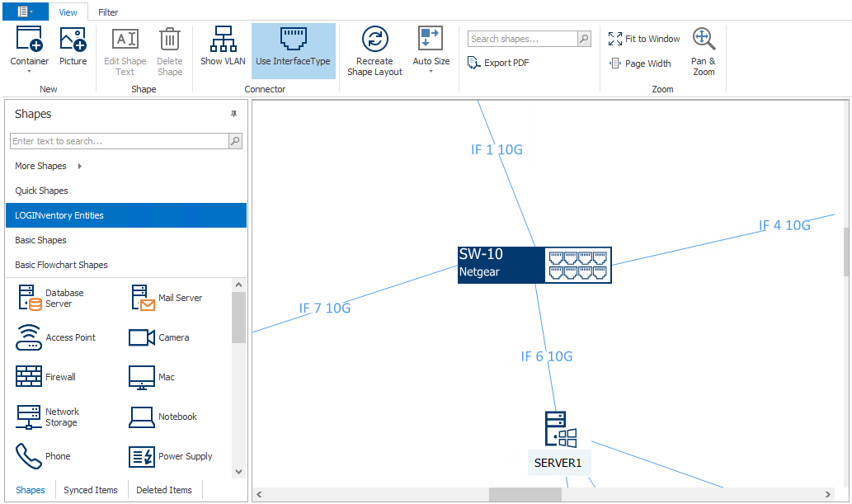852x504 pixels.
Task: Click Page Width zoom button
Action: pos(640,64)
